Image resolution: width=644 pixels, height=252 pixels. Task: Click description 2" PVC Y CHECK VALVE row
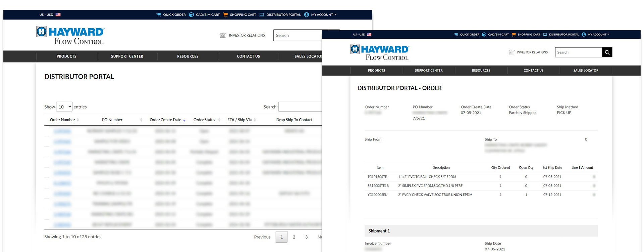click(435, 195)
